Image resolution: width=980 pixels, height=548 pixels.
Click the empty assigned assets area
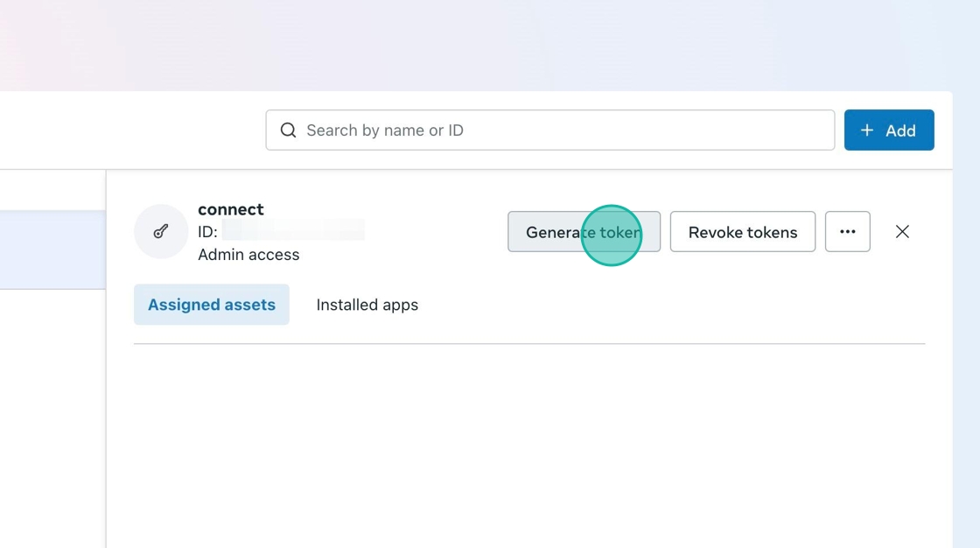(528, 438)
